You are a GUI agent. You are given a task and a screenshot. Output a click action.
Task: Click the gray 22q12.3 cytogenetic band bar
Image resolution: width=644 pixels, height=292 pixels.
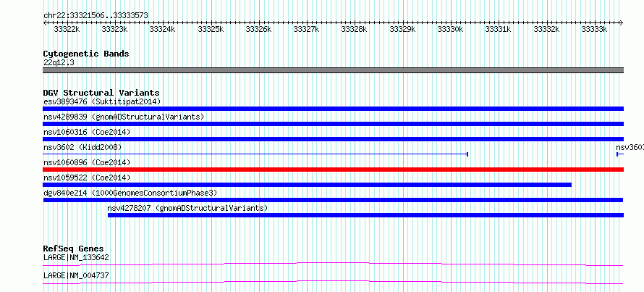(x=333, y=70)
